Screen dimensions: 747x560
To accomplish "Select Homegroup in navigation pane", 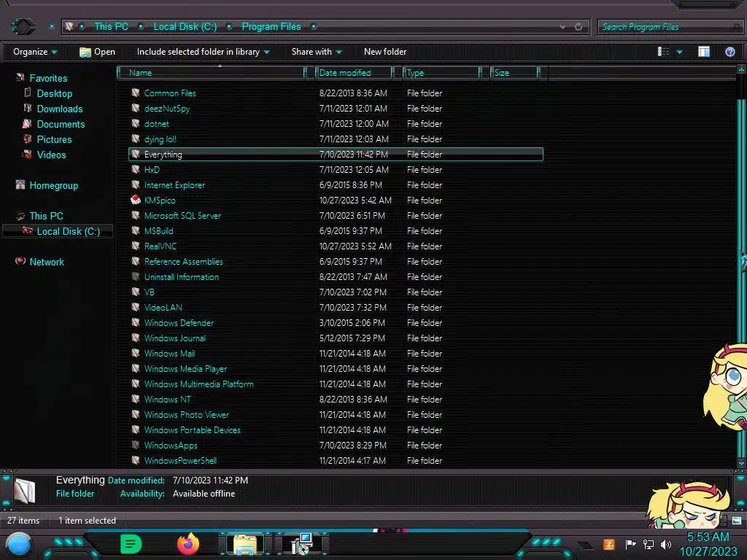I will coord(53,185).
